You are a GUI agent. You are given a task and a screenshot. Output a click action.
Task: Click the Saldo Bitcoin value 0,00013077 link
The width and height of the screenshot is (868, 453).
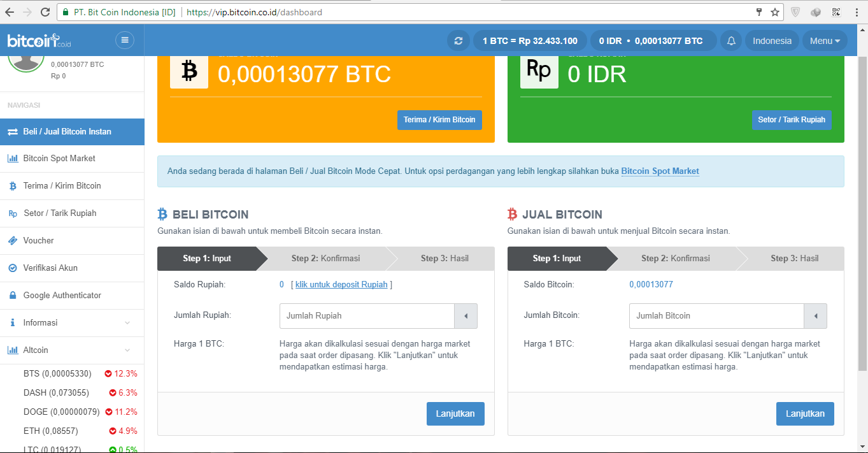pos(651,285)
